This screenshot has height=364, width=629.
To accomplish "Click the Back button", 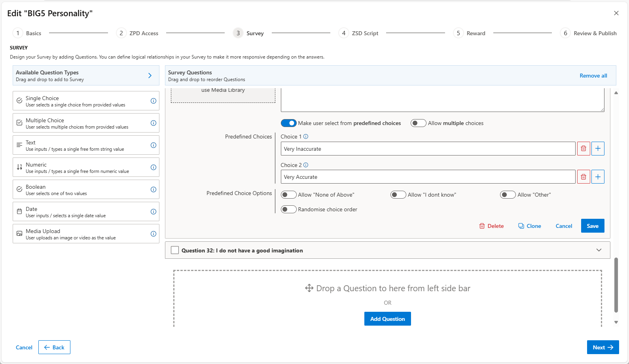I will tap(54, 347).
